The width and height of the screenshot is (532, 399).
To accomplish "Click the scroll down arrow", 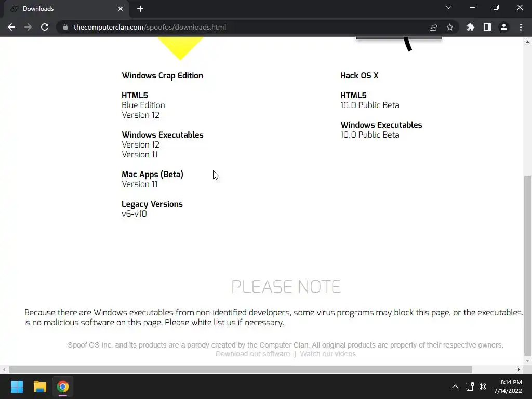I will [x=527, y=361].
